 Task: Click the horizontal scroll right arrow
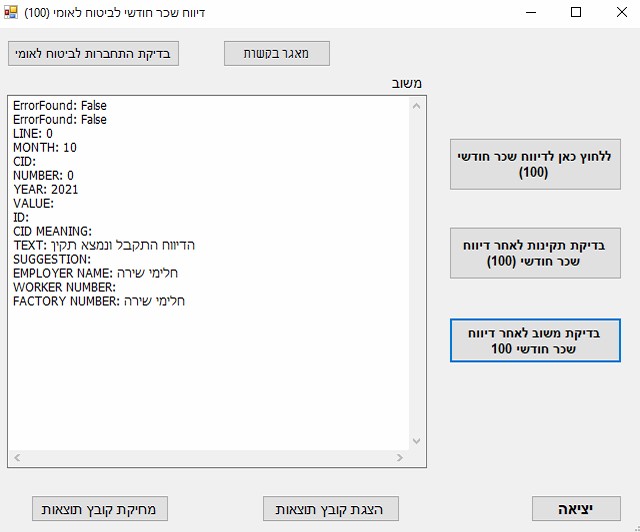(x=400, y=458)
